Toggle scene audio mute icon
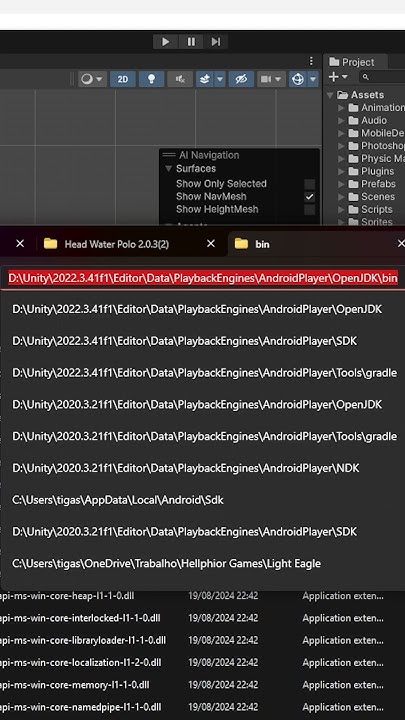The width and height of the screenshot is (405, 720). 180,79
